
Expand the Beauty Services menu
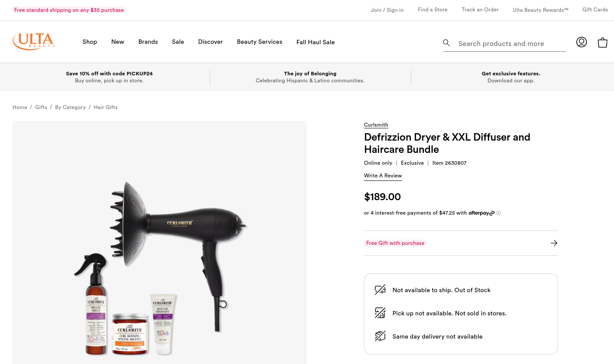click(x=259, y=42)
